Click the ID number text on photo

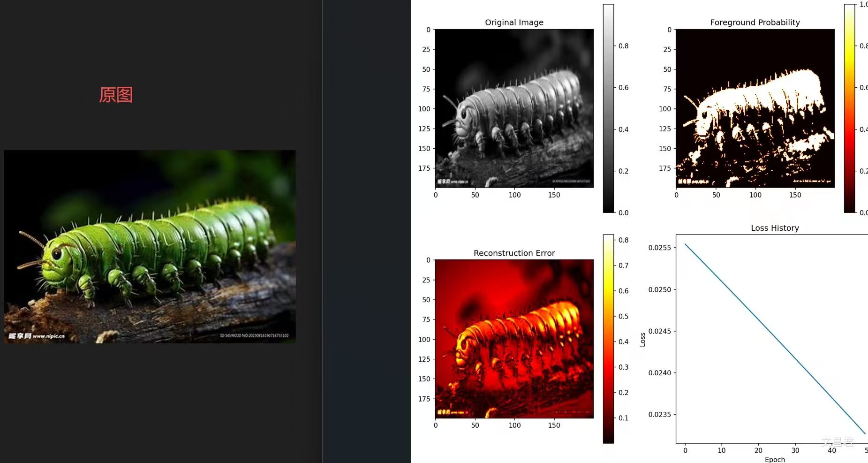point(254,335)
